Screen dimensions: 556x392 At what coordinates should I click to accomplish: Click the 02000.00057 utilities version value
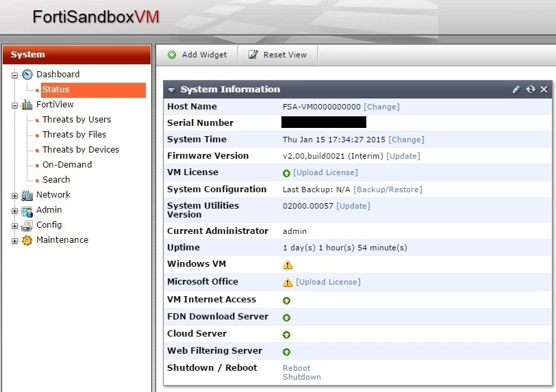pyautogui.click(x=308, y=206)
